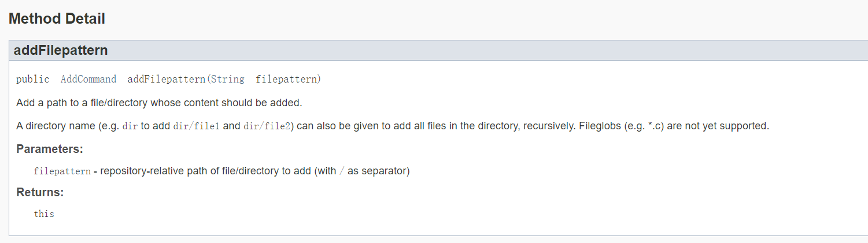Screen dimensions: 868x243
Task: Click the dir/file1 code example
Action: pos(197,126)
